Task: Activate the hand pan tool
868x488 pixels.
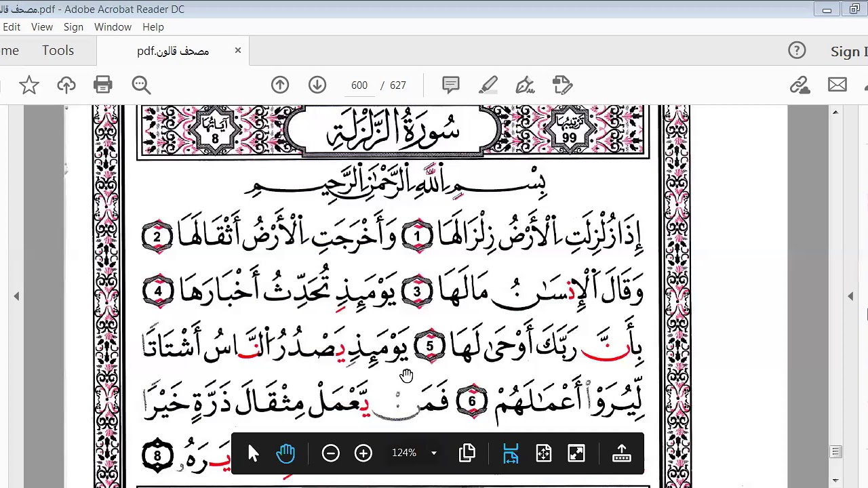Action: pyautogui.click(x=285, y=453)
